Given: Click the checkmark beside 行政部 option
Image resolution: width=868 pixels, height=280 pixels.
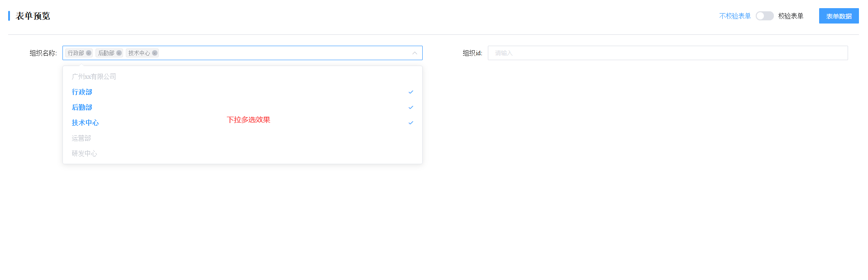Looking at the screenshot, I should pos(411,92).
